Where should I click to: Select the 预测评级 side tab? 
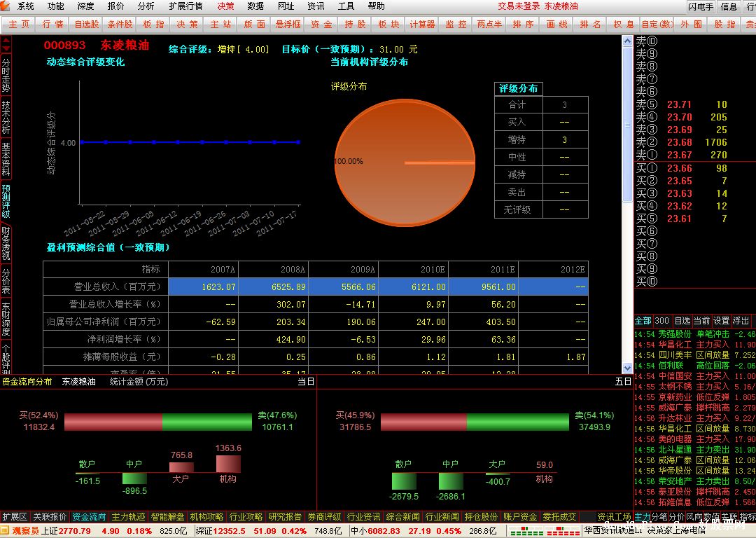pos(6,201)
